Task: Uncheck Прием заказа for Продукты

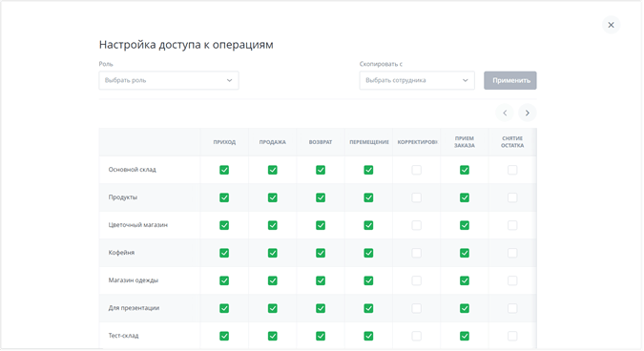Action: pyautogui.click(x=465, y=197)
